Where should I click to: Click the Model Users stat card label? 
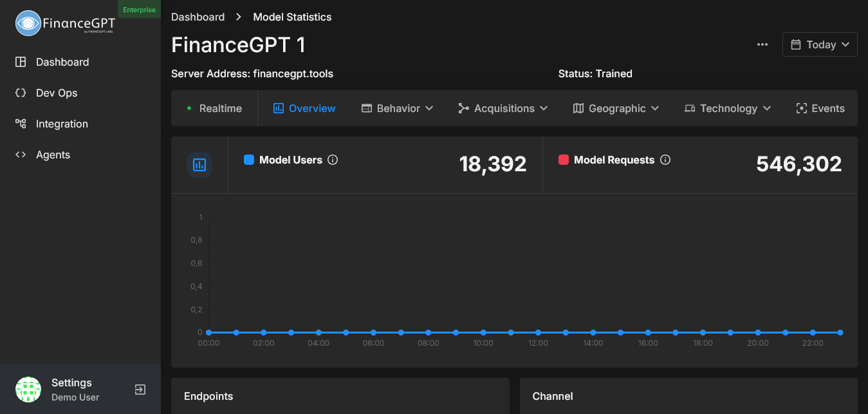click(291, 160)
